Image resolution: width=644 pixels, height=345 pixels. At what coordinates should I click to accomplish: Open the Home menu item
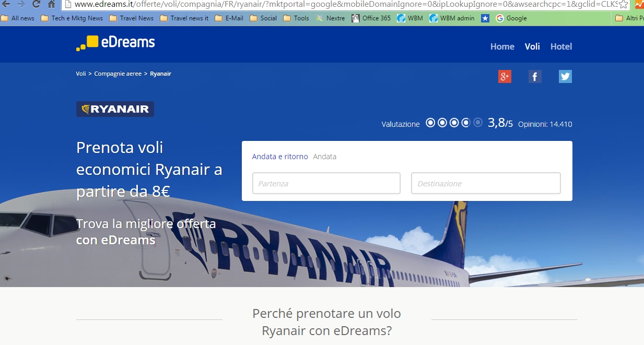click(502, 46)
